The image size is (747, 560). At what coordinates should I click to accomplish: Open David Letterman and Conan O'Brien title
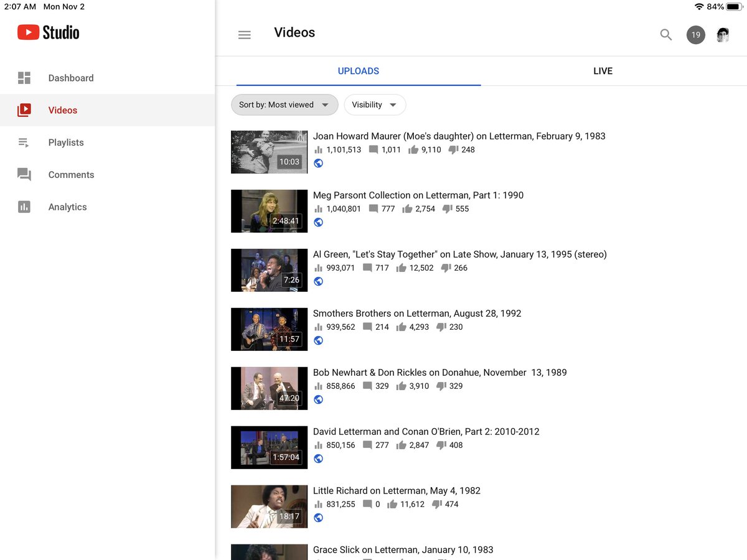click(426, 432)
